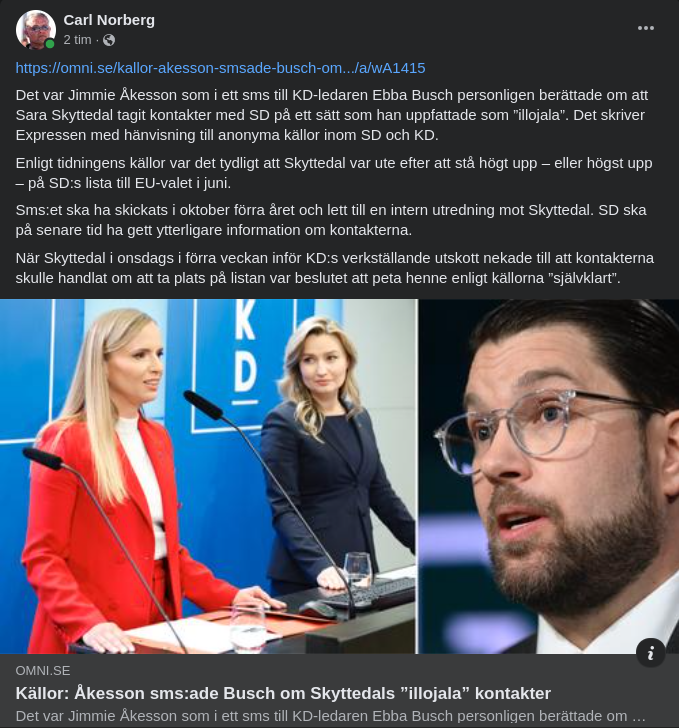This screenshot has height=728, width=679.
Task: Open the "2 tim" post timestamp
Action: (77, 40)
